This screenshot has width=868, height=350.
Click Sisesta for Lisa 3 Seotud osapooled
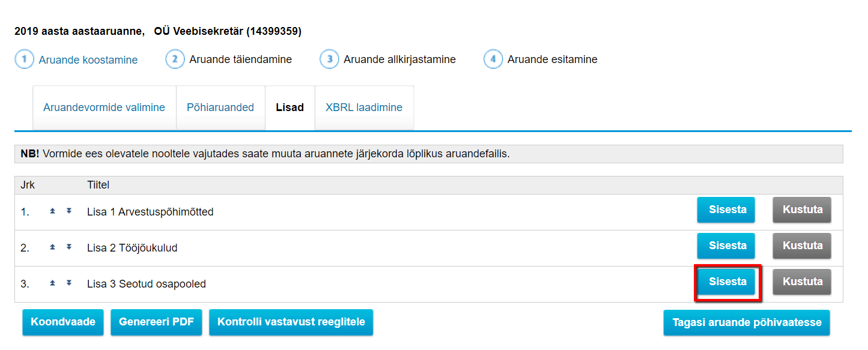coord(728,282)
